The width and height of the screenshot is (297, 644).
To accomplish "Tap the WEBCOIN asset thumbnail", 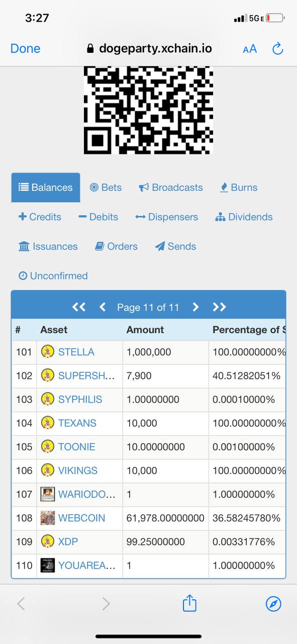I will pos(48,518).
